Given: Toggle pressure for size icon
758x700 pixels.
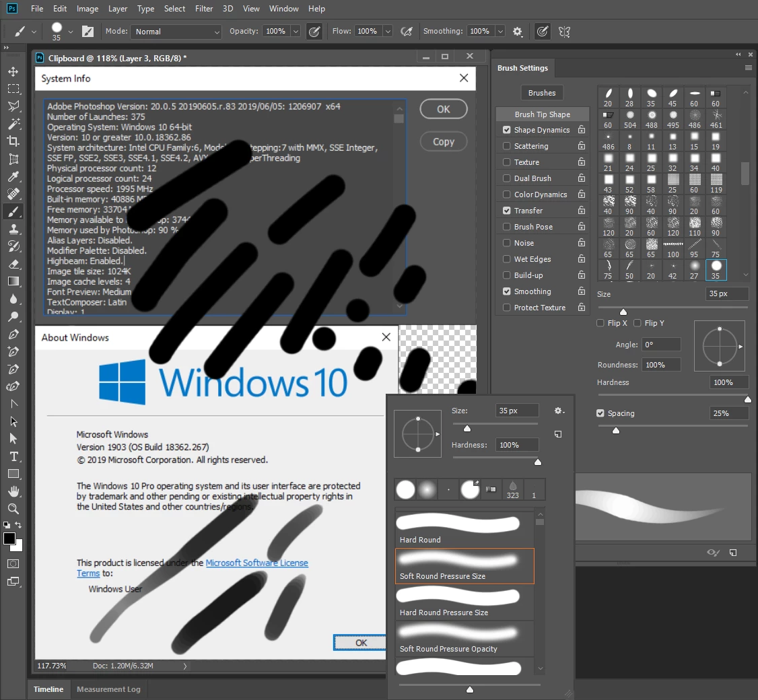Looking at the screenshot, I should (543, 32).
